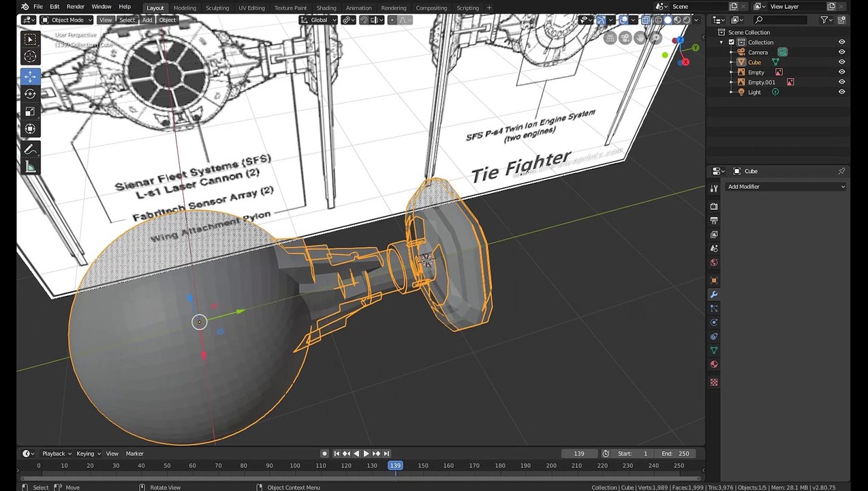Toggle X-Ray display in the viewport header
The height and width of the screenshot is (491, 868).
tap(645, 20)
